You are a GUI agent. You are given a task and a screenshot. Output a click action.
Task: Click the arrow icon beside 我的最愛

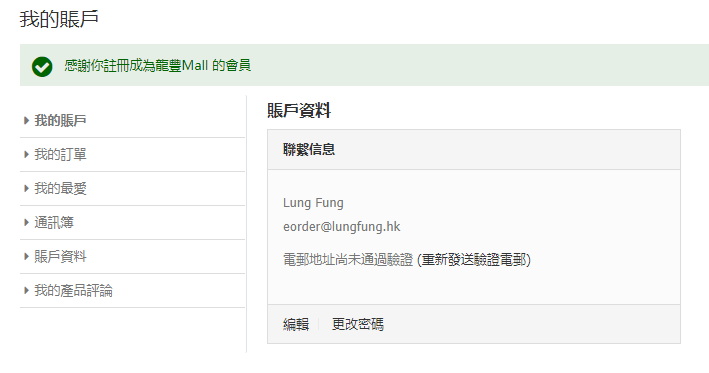pyautogui.click(x=26, y=189)
